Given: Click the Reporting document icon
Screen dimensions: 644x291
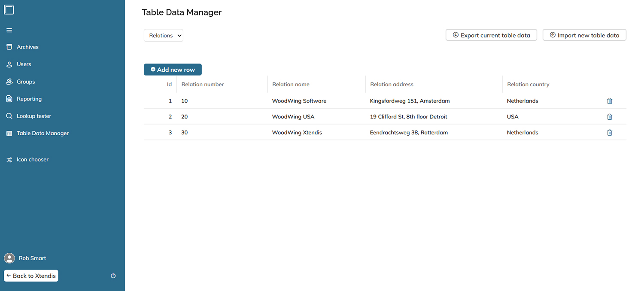Looking at the screenshot, I should coord(9,99).
